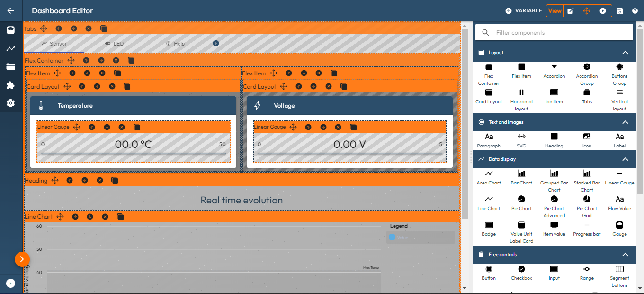This screenshot has height=294, width=644.
Task: Switch to the LED tab
Action: [114, 44]
